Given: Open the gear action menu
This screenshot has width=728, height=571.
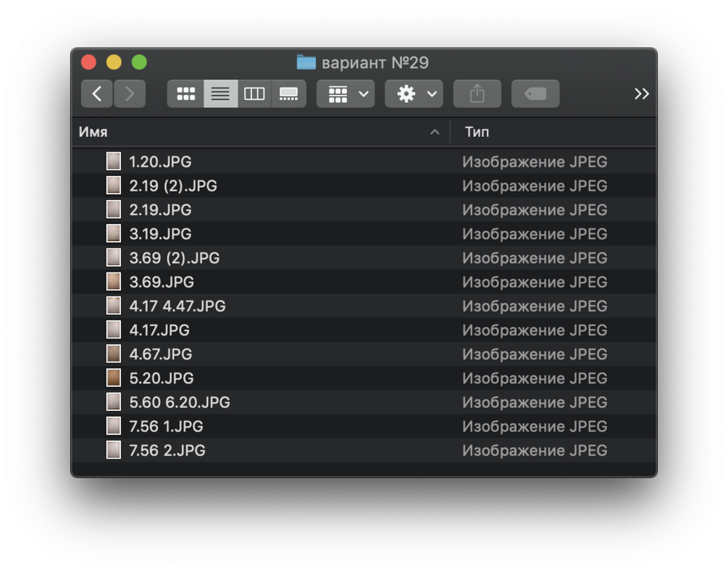Looking at the screenshot, I should (414, 94).
